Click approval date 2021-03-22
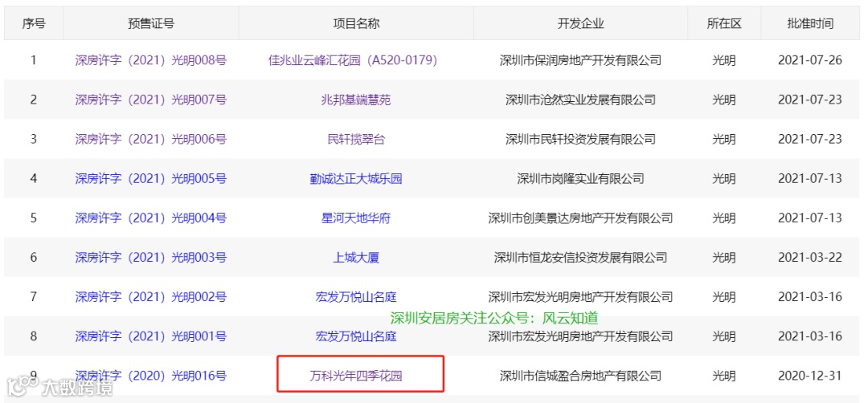The height and width of the screenshot is (403, 868). click(810, 258)
